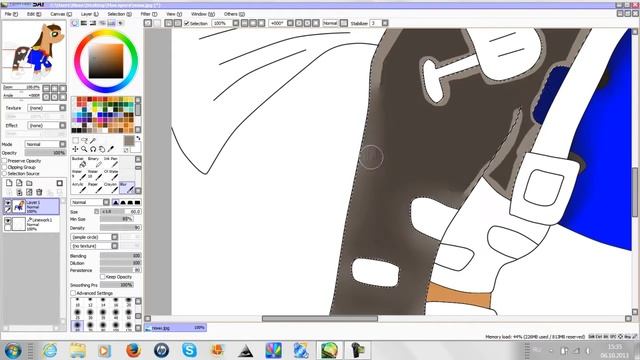Adjust the brush Density slider
Viewport: 640px width, 360px height.
(120, 228)
